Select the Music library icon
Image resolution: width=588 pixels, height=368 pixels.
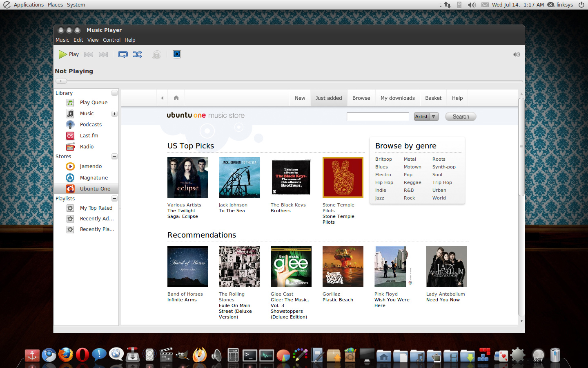pyautogui.click(x=70, y=114)
